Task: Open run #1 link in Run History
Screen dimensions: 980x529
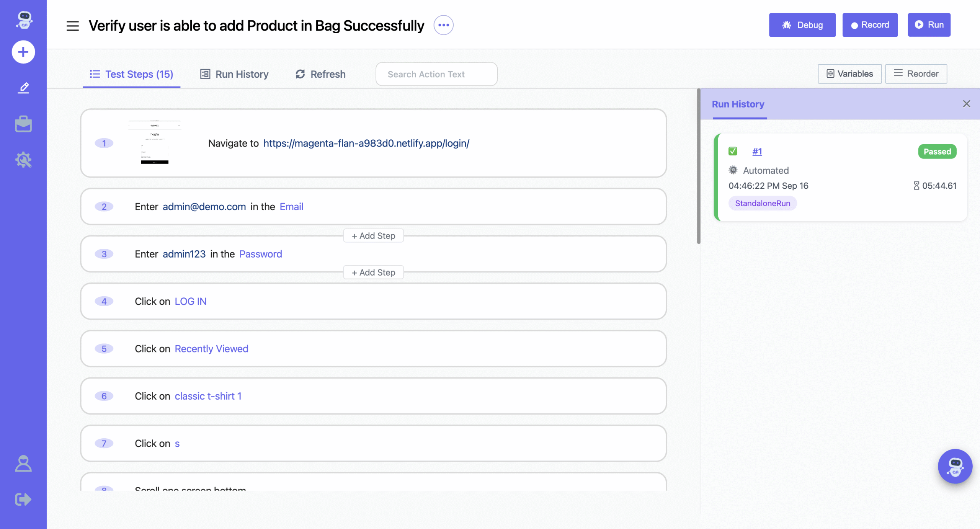Action: (x=757, y=152)
